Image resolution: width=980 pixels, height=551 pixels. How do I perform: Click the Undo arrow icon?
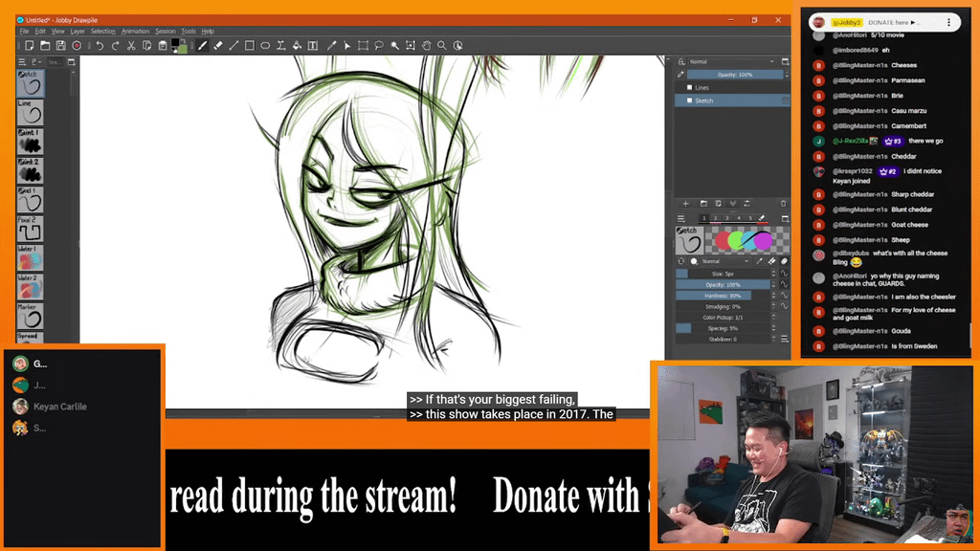pyautogui.click(x=100, y=46)
